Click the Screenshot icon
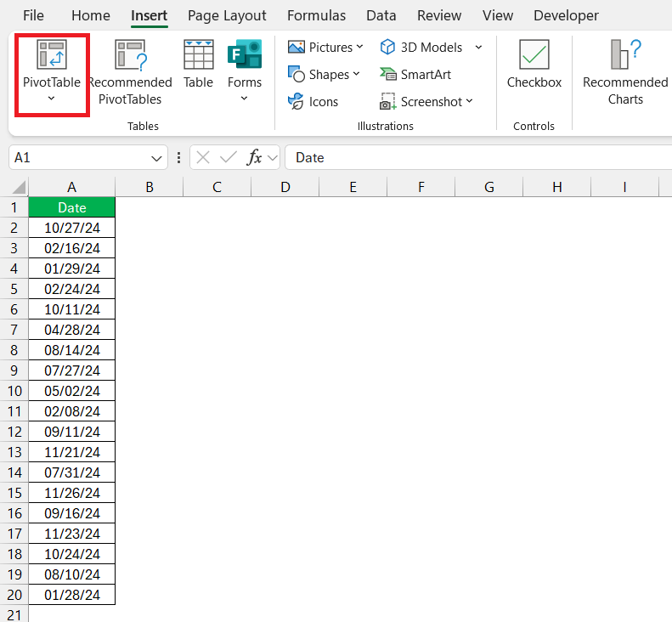672x622 pixels. pyautogui.click(x=388, y=102)
